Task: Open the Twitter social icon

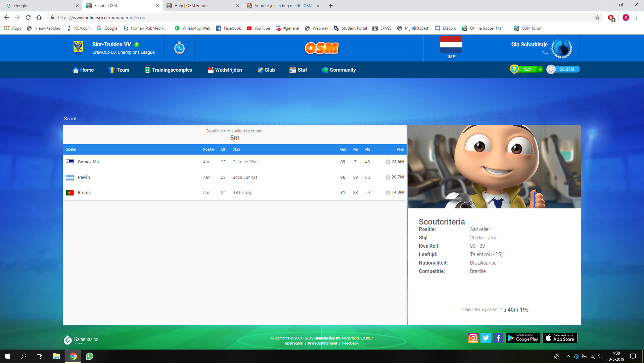Action: [486, 338]
